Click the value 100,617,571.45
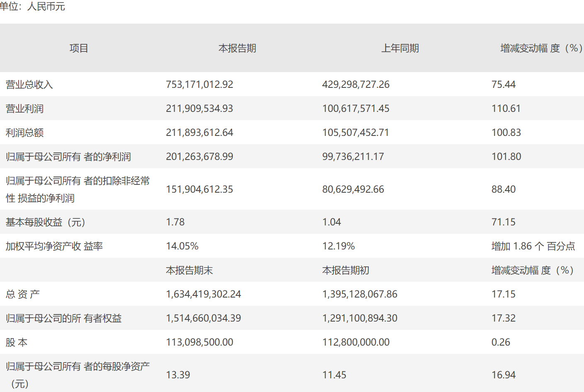This screenshot has height=392, width=584. point(356,109)
